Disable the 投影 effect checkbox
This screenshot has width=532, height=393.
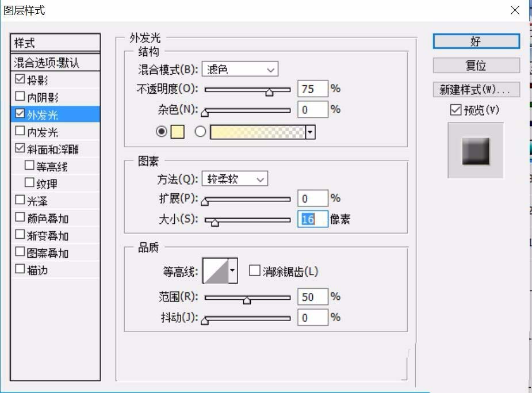(x=20, y=79)
